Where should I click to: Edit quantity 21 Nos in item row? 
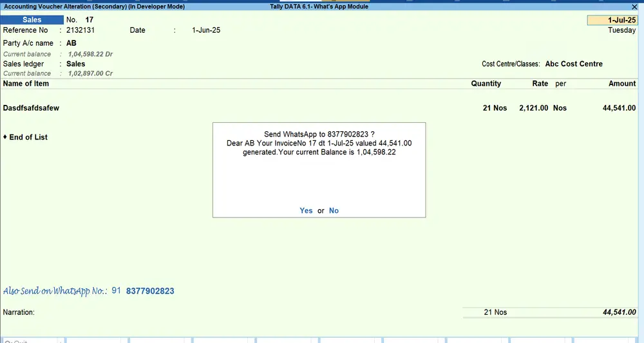point(495,108)
